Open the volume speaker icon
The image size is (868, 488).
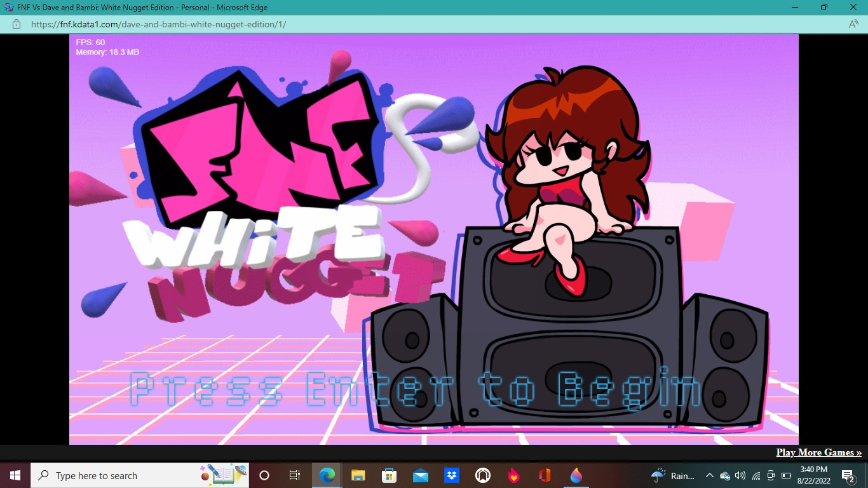tap(740, 475)
